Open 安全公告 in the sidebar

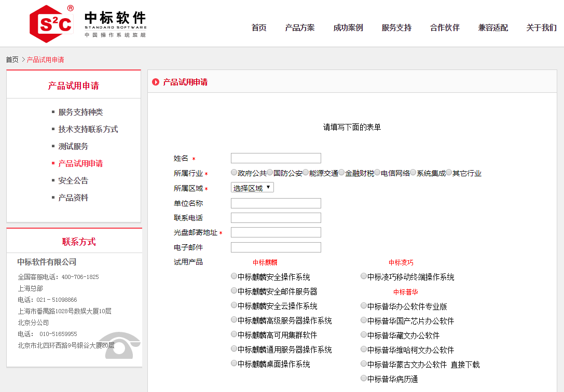point(73,180)
